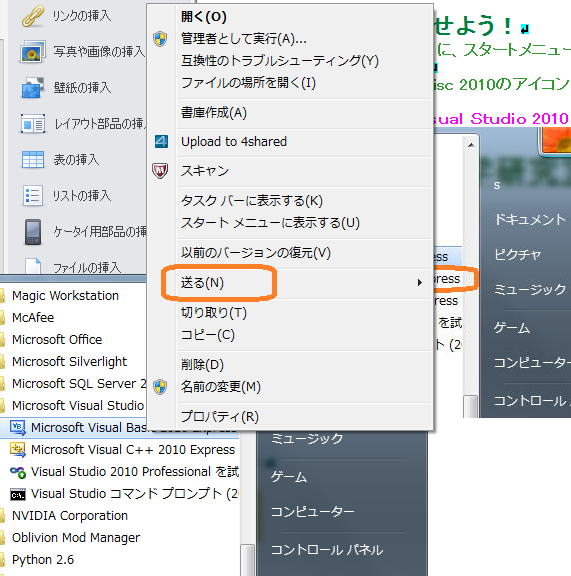Image resolution: width=571 pixels, height=576 pixels.
Task: Open コンピューター in the lower Start menu
Action: (x=313, y=511)
